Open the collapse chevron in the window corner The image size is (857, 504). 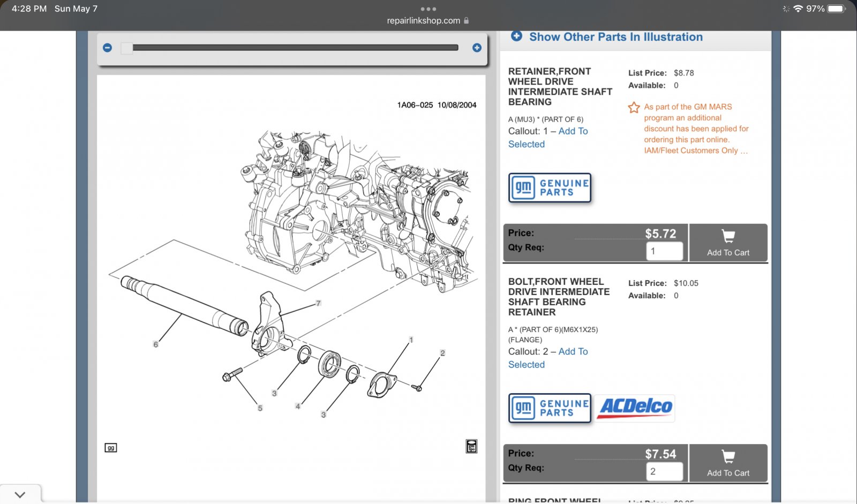click(x=20, y=494)
